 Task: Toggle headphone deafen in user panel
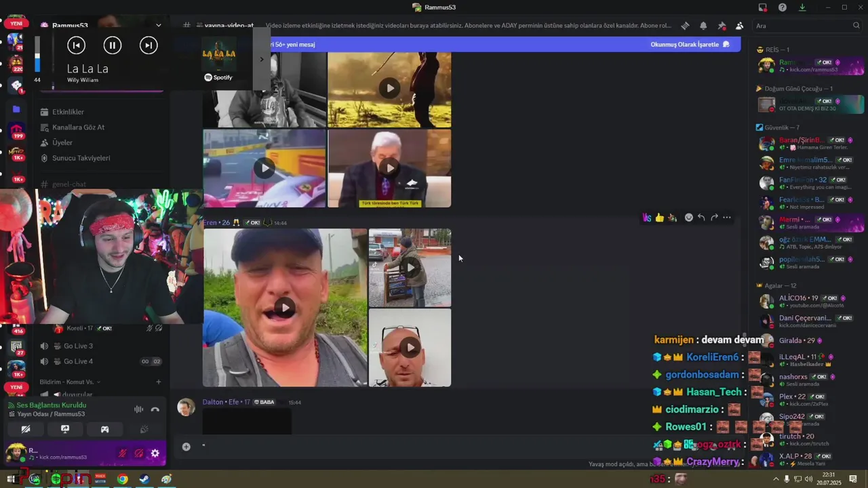click(x=139, y=453)
